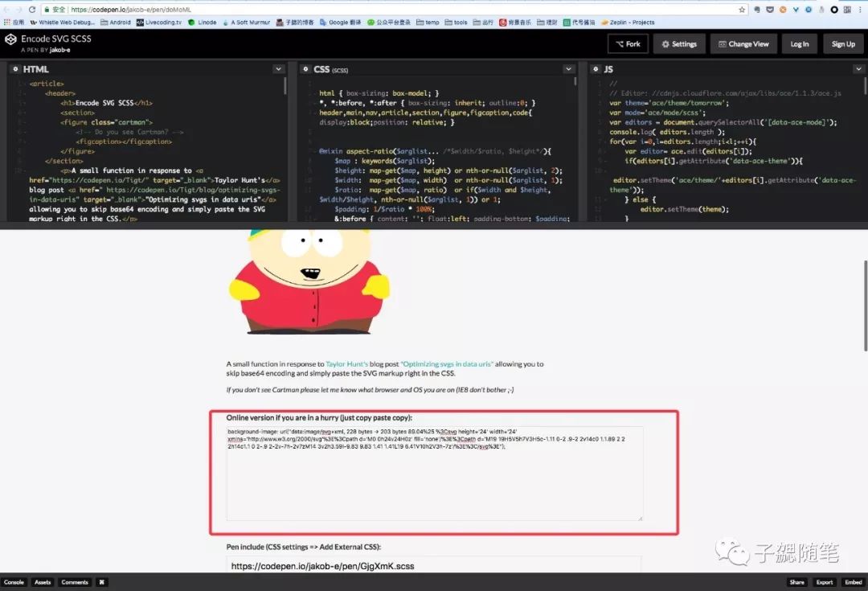Viewport: 868px width, 591px height.
Task: Click the Export button
Action: click(825, 582)
